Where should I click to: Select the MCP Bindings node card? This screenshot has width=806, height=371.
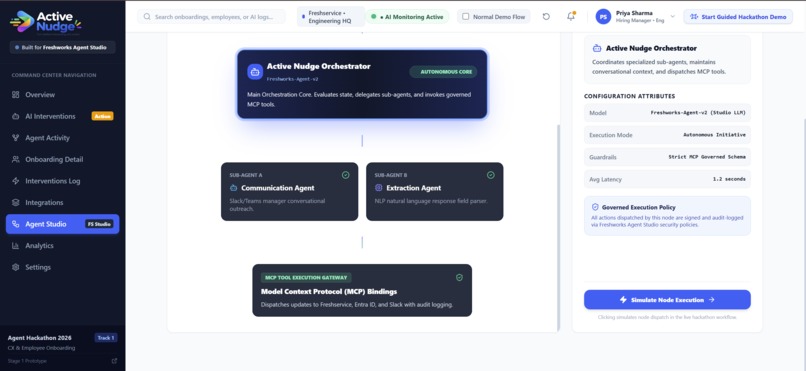362,290
